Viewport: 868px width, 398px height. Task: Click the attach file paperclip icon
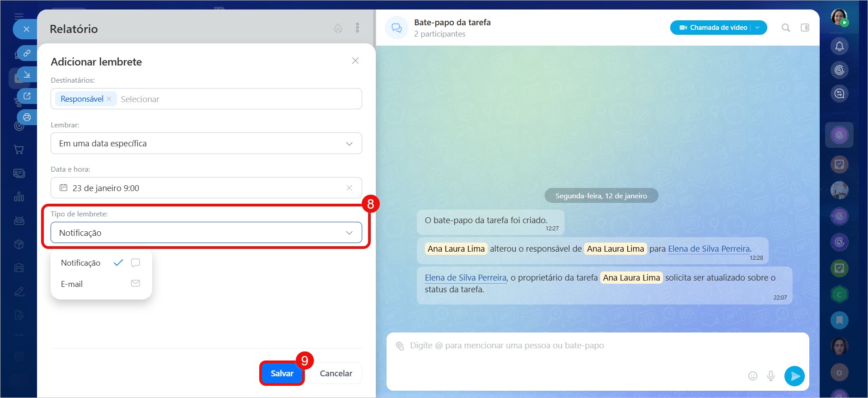coord(400,346)
